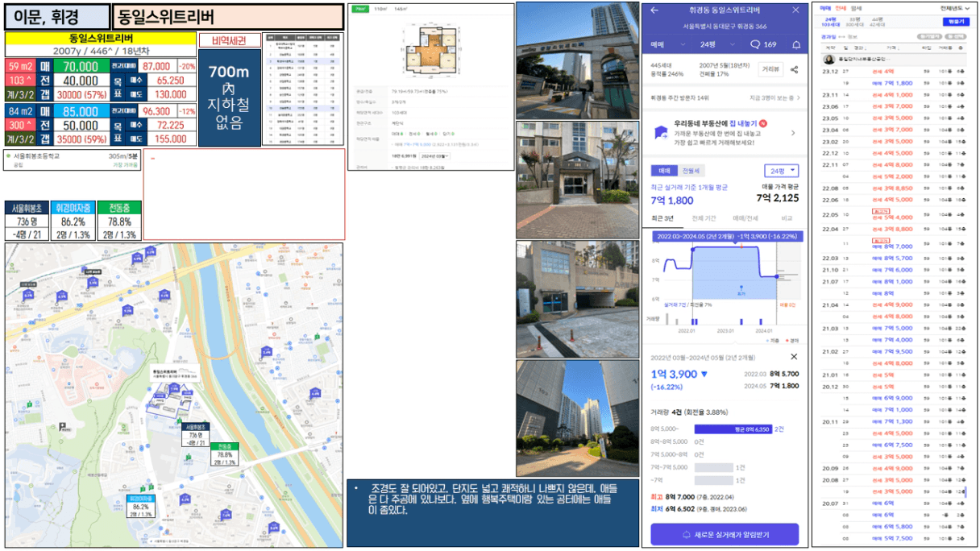Viewport: 980px width, 551px height.
Task: Open the photo of the building entrance doors
Action: tap(577, 180)
